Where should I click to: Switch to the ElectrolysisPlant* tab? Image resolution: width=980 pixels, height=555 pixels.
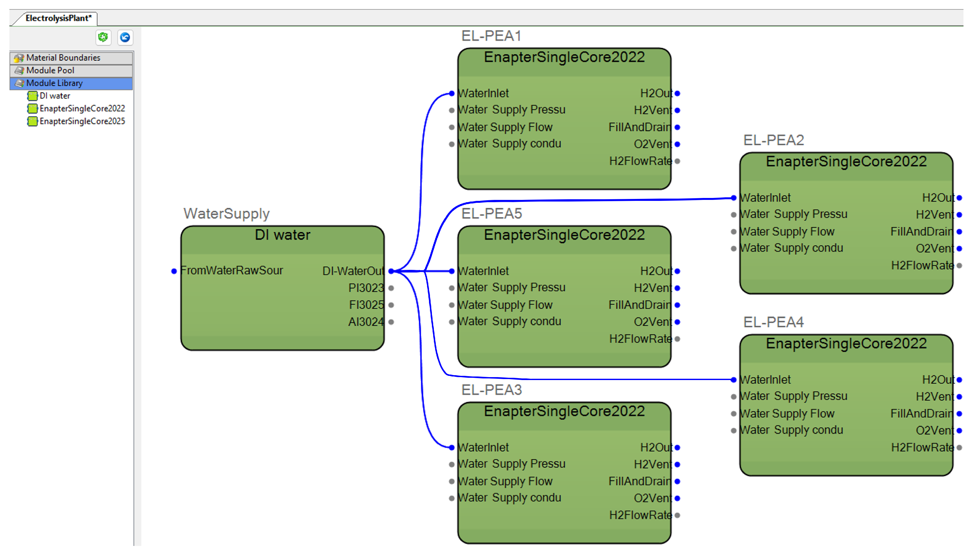[x=58, y=18]
